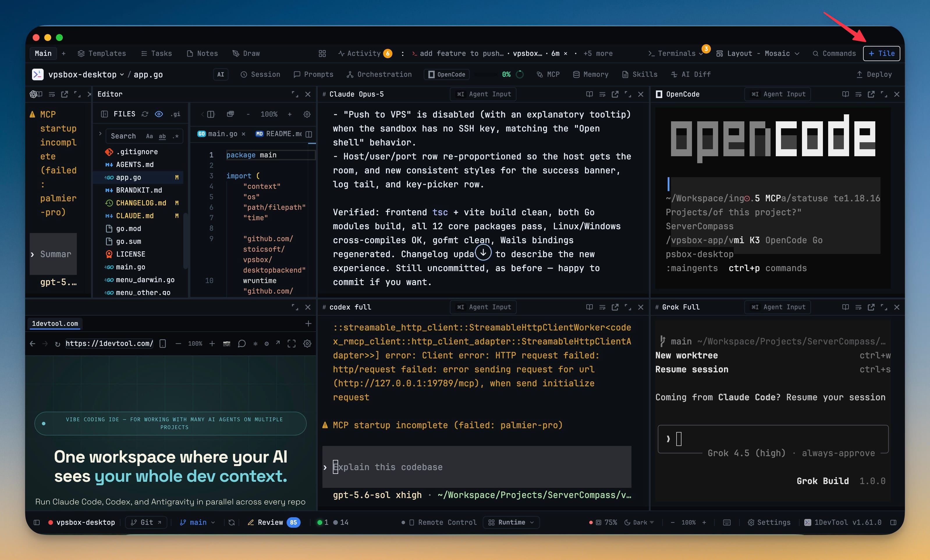Toggle the .gi gitignore filter
Image resolution: width=930 pixels, height=560 pixels.
click(175, 114)
